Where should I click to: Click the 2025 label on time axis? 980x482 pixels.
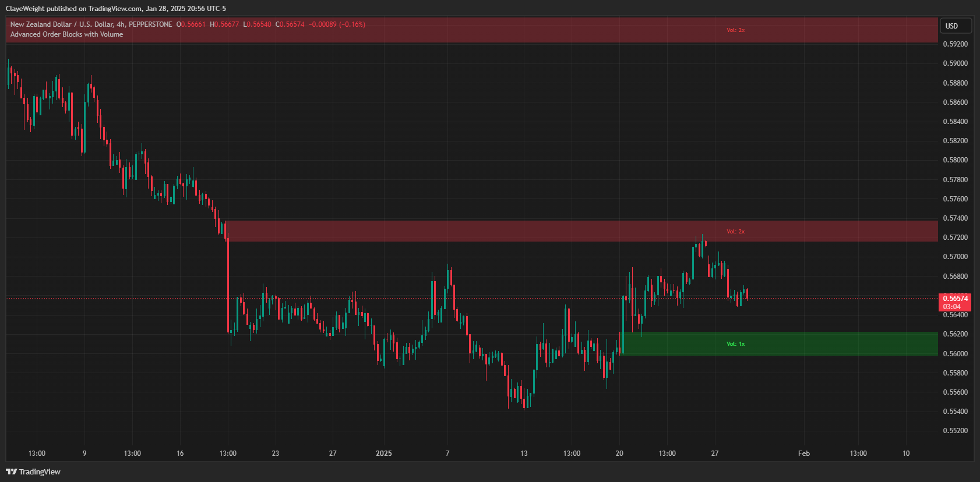tap(384, 453)
